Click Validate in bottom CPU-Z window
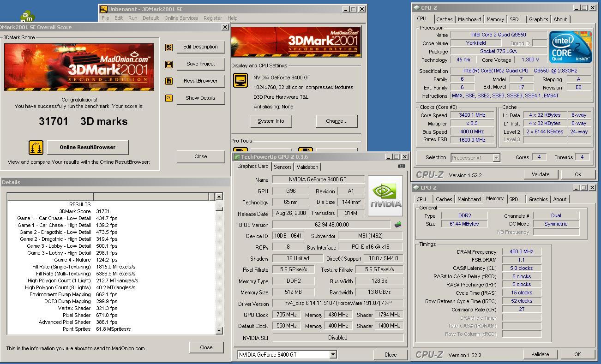 tap(540, 354)
